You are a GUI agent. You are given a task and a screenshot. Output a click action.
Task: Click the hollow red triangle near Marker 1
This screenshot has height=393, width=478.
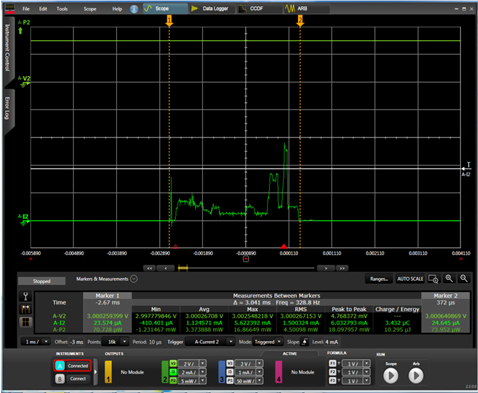[176, 247]
